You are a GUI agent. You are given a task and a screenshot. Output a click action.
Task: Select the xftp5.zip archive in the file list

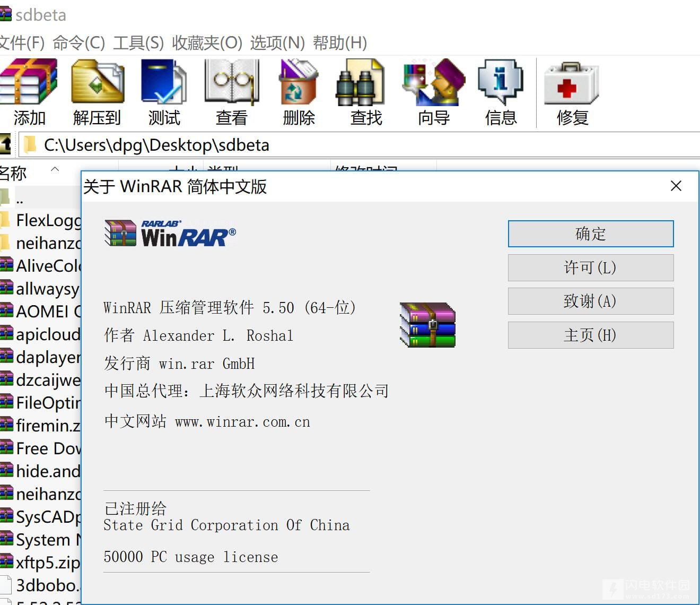click(40, 562)
